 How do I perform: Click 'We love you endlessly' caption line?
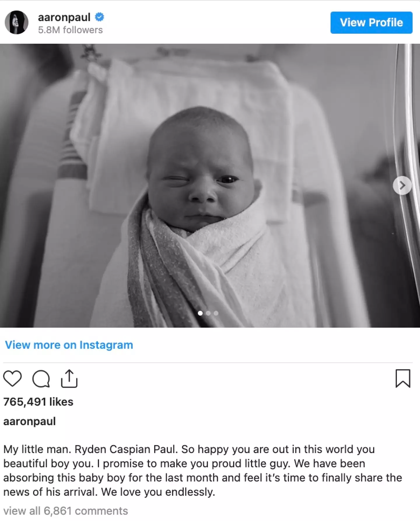(158, 492)
